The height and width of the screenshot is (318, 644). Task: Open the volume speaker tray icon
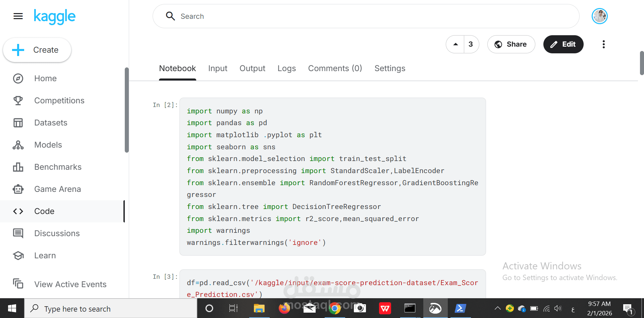tap(558, 308)
